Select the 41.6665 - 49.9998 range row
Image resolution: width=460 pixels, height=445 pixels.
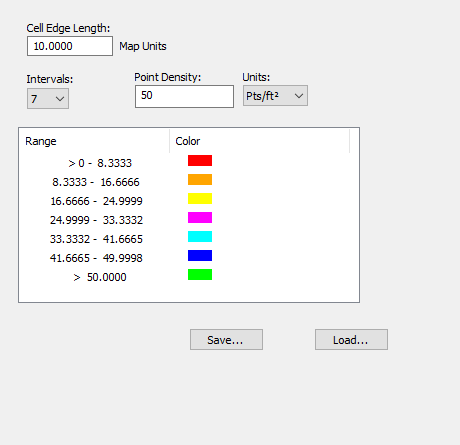tap(189, 258)
